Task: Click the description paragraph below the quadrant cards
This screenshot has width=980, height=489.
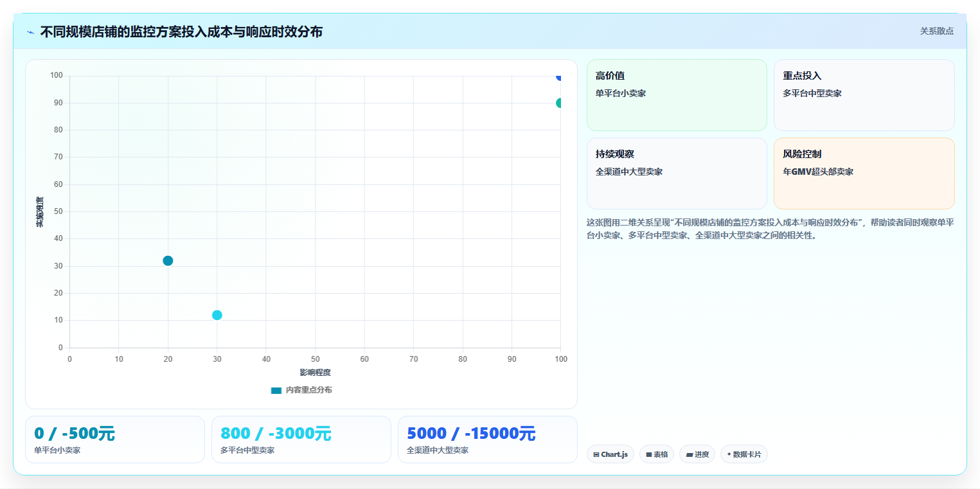Action: [x=771, y=229]
